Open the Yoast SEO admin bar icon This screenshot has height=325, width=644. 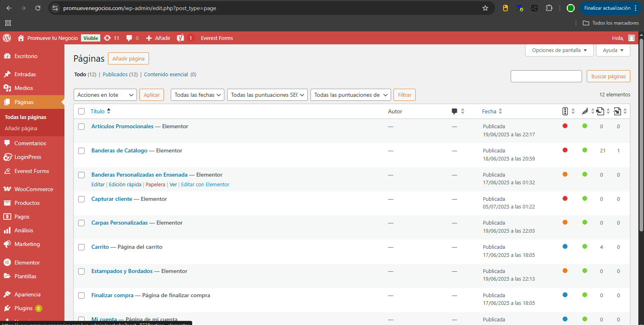tap(180, 38)
